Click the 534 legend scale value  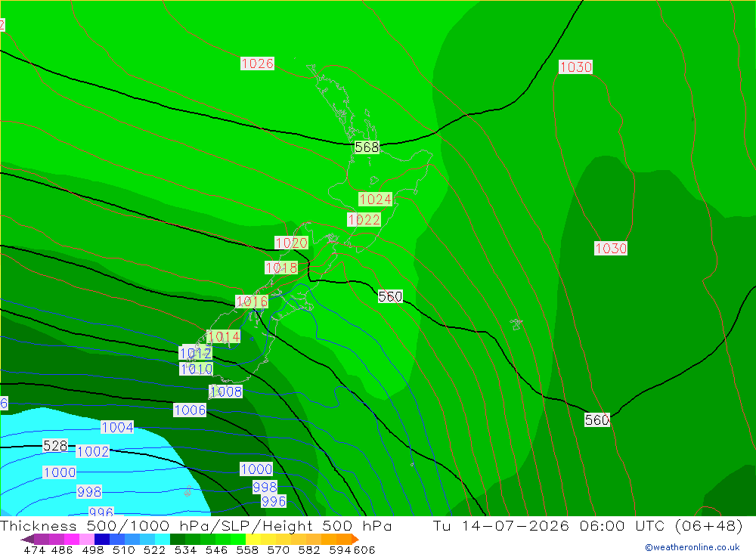(x=185, y=549)
